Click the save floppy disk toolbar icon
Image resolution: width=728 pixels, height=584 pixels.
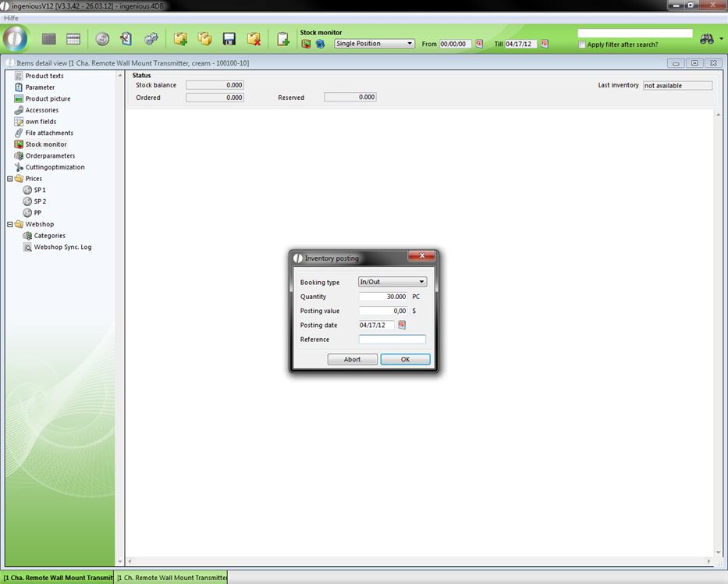pyautogui.click(x=229, y=39)
